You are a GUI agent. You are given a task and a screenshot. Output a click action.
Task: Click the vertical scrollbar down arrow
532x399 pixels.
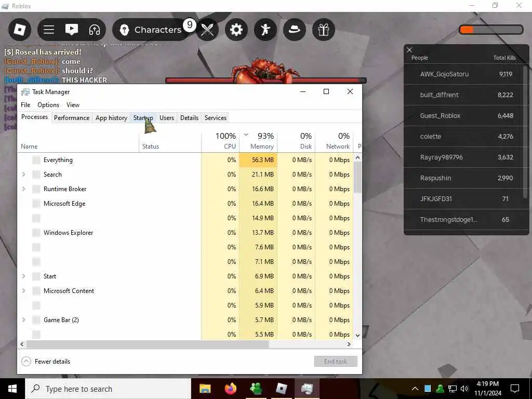pyautogui.click(x=357, y=335)
